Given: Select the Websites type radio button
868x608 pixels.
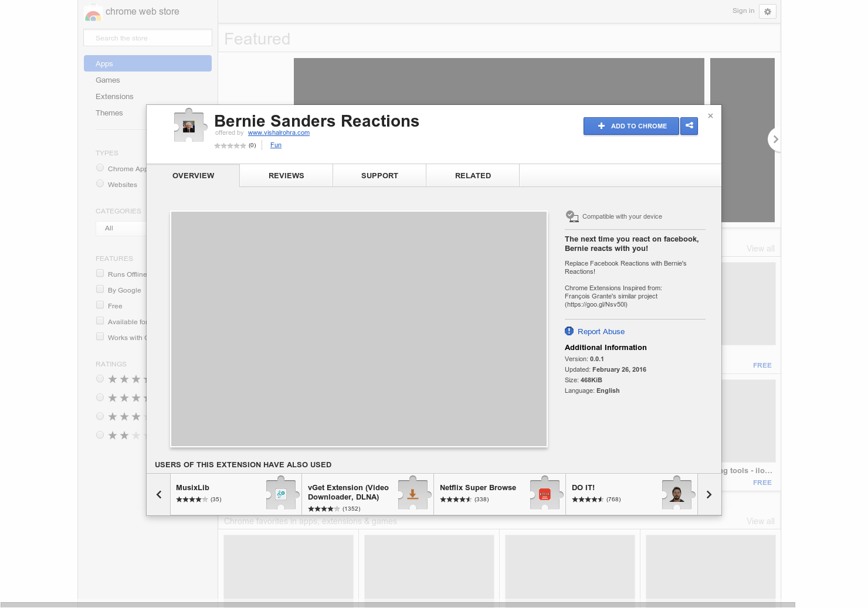Looking at the screenshot, I should pyautogui.click(x=100, y=184).
